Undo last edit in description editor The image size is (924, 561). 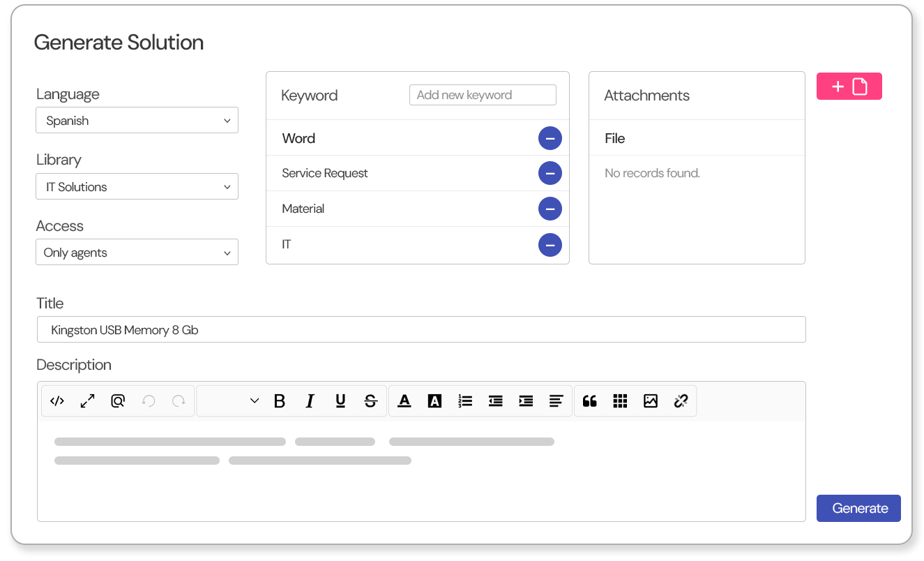[149, 401]
